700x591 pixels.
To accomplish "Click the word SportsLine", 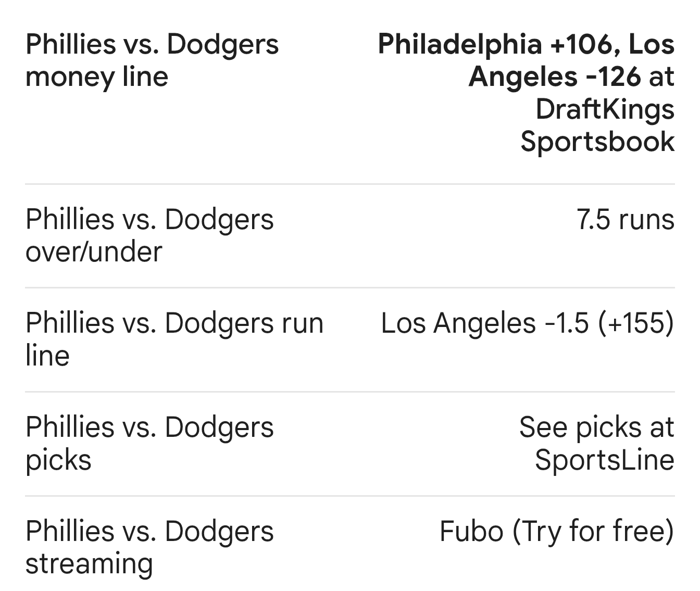I will coord(604,460).
